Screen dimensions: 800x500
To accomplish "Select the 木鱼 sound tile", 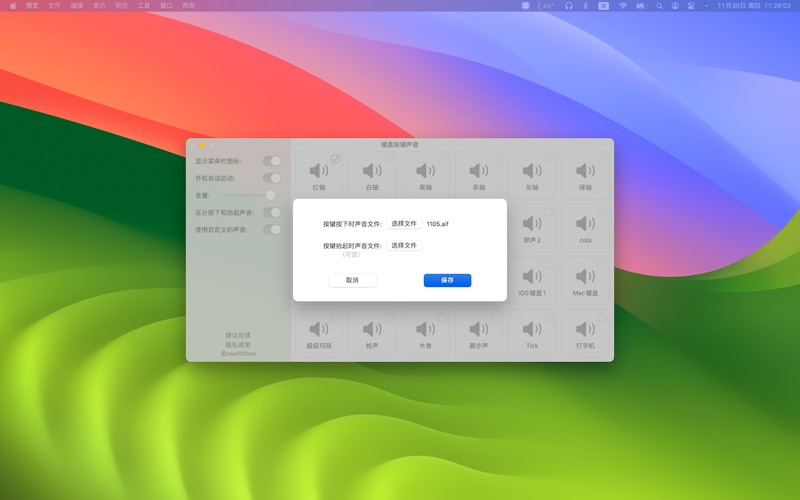I will [x=425, y=334].
